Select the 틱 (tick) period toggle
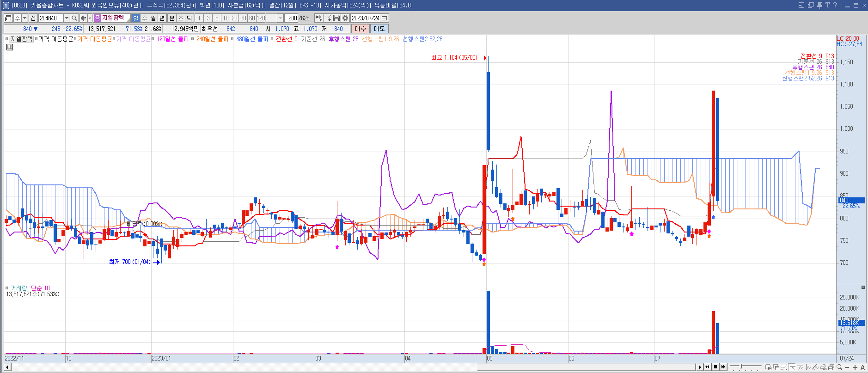 (189, 18)
